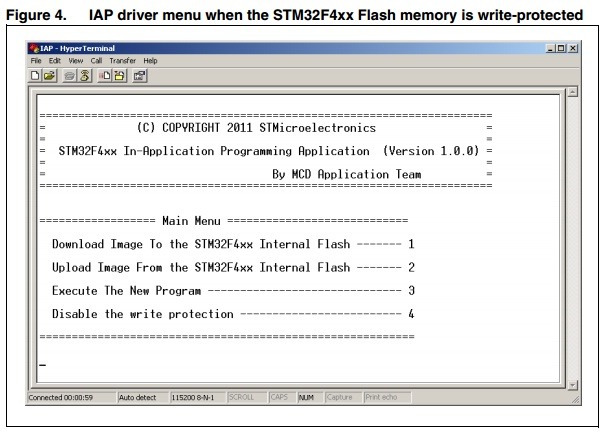Click the 'Upload Image From the STM32F4xx' line
603x432 pixels.
(x=233, y=267)
